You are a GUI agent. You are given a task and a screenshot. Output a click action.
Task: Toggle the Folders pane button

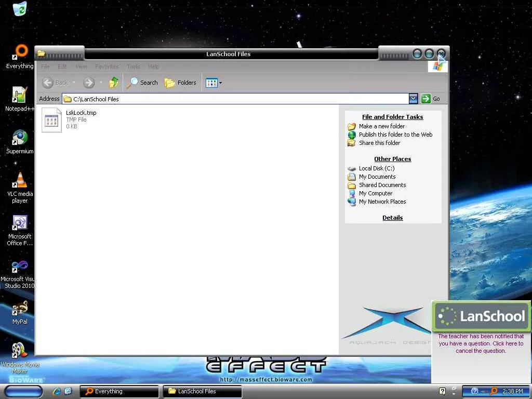pyautogui.click(x=180, y=83)
